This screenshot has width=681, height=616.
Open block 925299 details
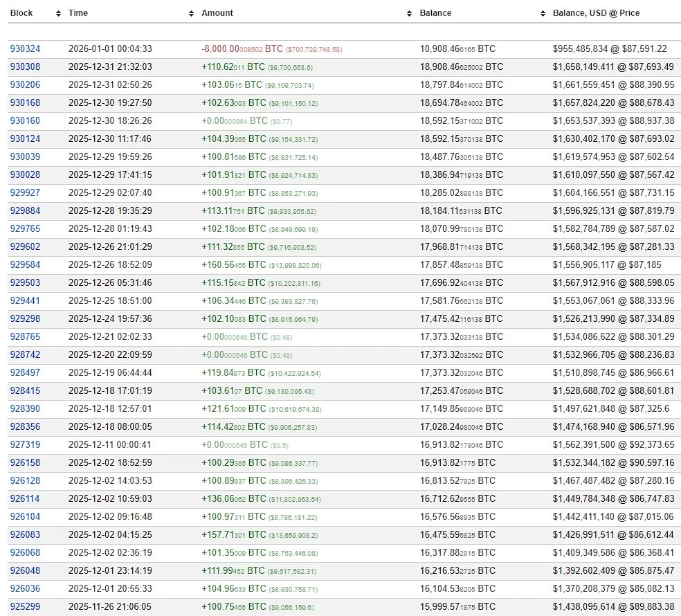pyautogui.click(x=24, y=606)
